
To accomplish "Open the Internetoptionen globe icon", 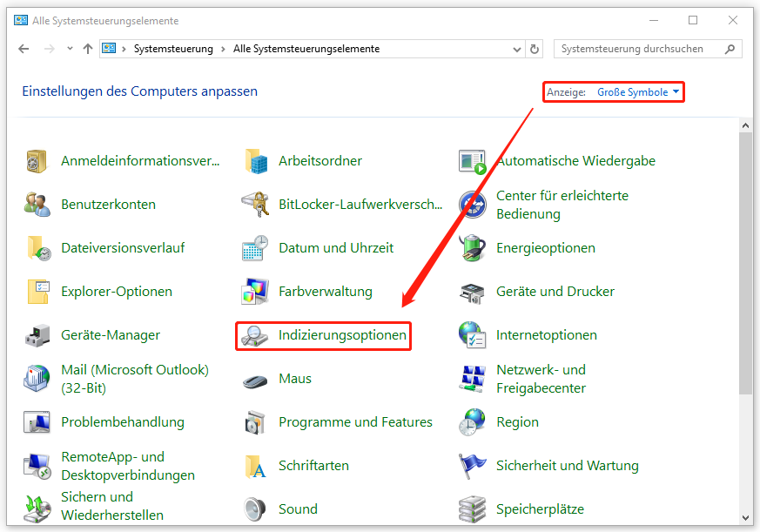I will [472, 335].
